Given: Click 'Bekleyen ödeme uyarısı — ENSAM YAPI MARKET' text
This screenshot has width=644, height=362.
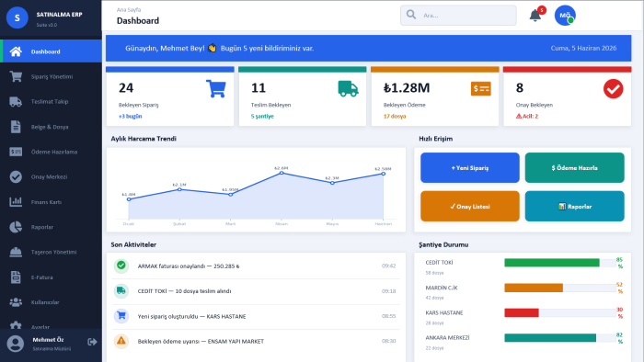Looking at the screenshot, I should click(x=201, y=342).
